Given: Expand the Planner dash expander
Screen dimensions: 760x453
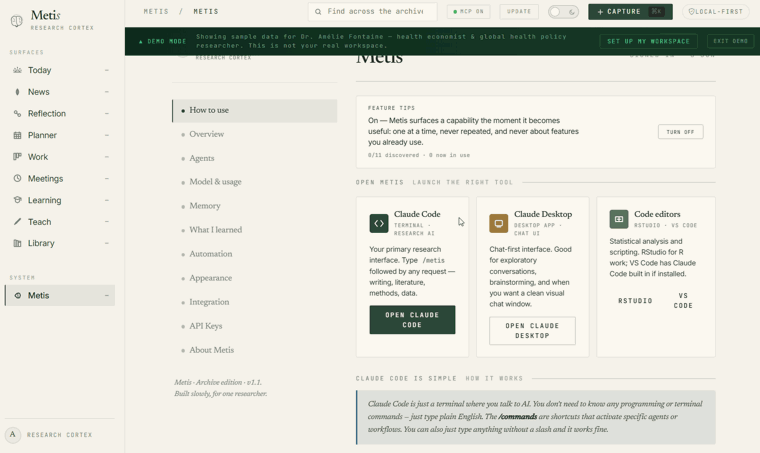Looking at the screenshot, I should [x=107, y=135].
